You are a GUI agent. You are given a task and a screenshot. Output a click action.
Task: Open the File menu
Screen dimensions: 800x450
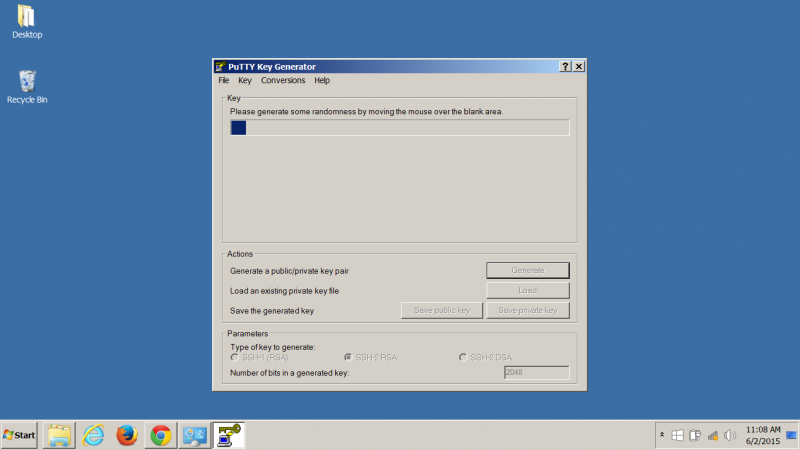(223, 80)
